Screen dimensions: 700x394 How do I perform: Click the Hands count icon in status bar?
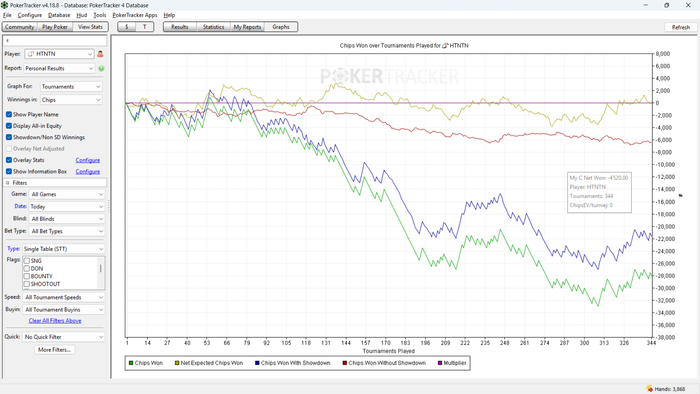point(649,389)
